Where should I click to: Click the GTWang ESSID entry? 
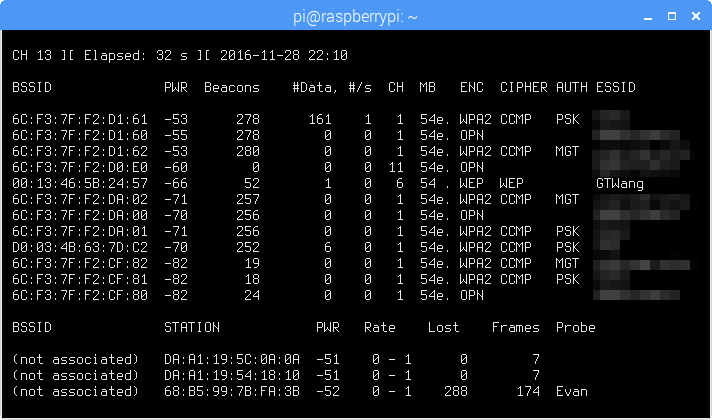pyautogui.click(x=619, y=184)
